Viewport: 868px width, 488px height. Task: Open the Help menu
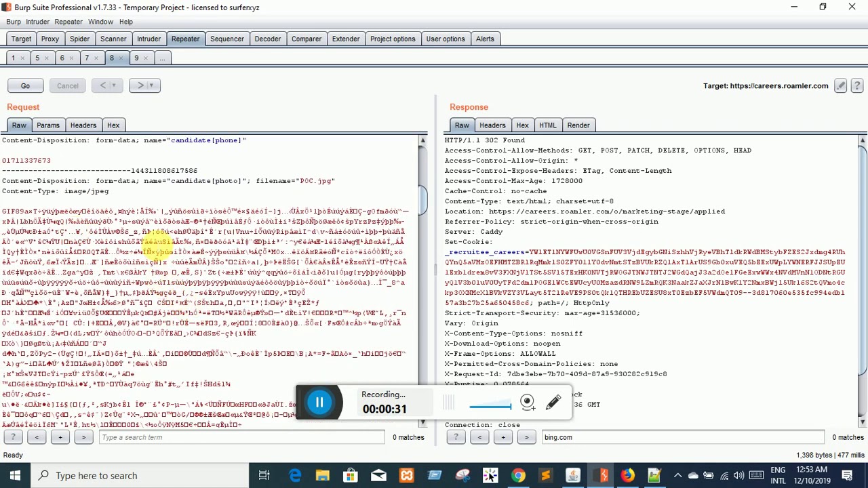pos(126,22)
